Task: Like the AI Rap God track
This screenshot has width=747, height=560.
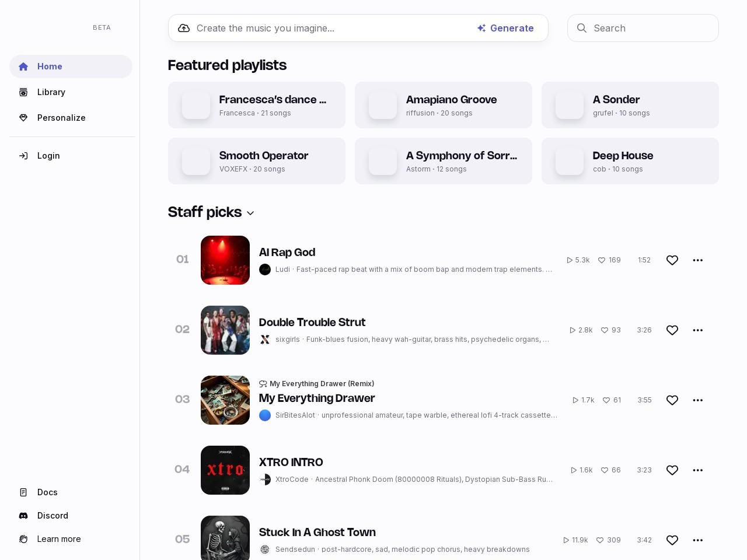Action: [672, 260]
